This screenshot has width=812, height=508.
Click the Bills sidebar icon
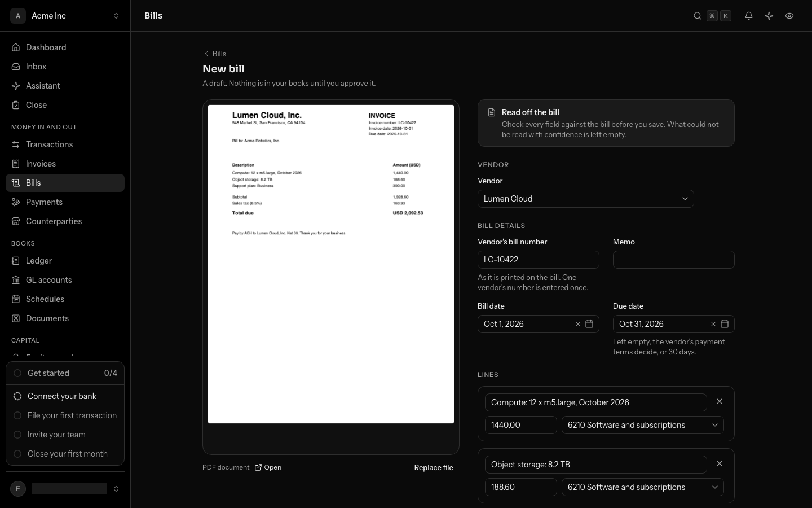point(16,183)
